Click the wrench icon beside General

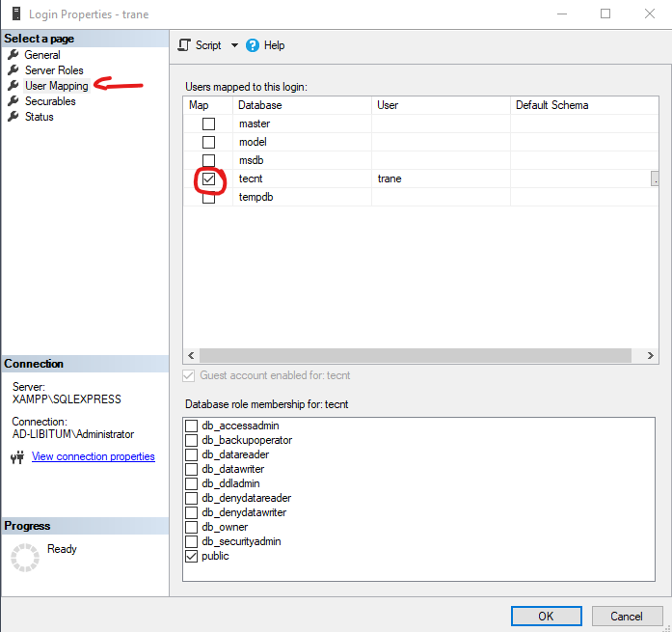[x=13, y=55]
